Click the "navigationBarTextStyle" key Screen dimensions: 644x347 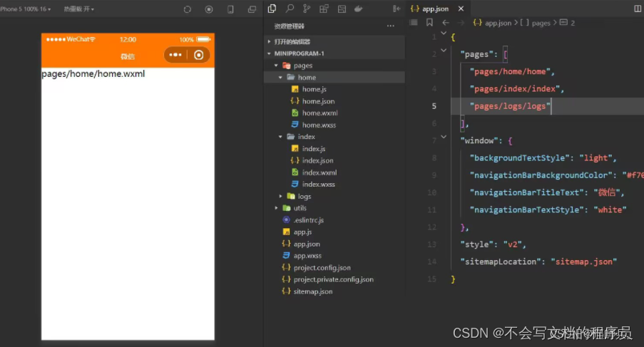[527, 210]
